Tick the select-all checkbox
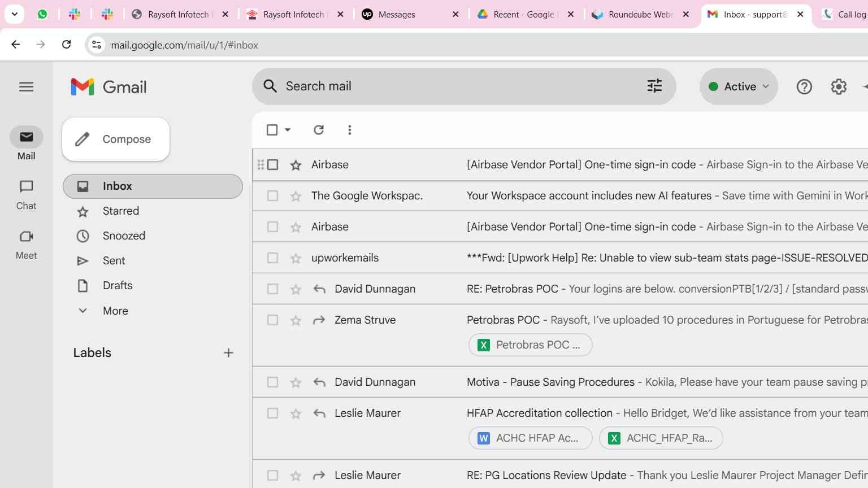The width and height of the screenshot is (868, 488). coord(272,130)
